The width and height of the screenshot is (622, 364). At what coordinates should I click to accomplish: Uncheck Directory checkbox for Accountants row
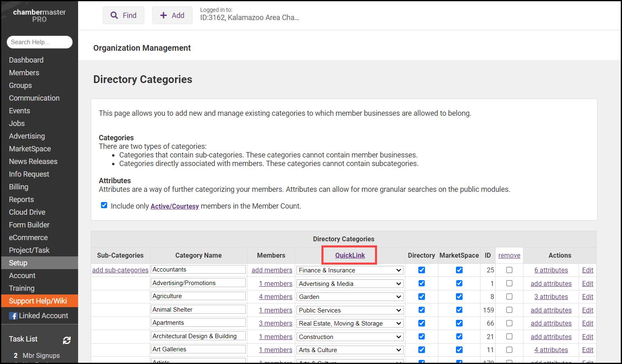[x=422, y=270]
